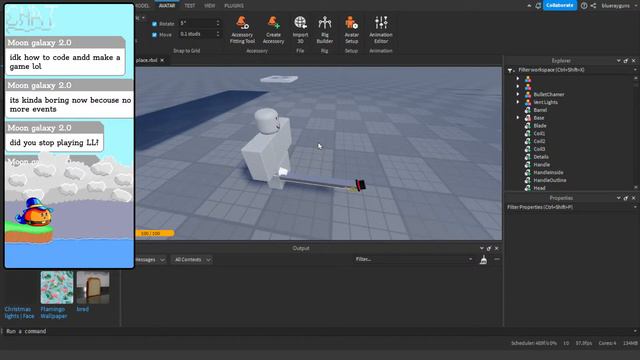The width and height of the screenshot is (640, 360).
Task: Open Explorer panel options dropdown arrow
Action: tap(618, 61)
